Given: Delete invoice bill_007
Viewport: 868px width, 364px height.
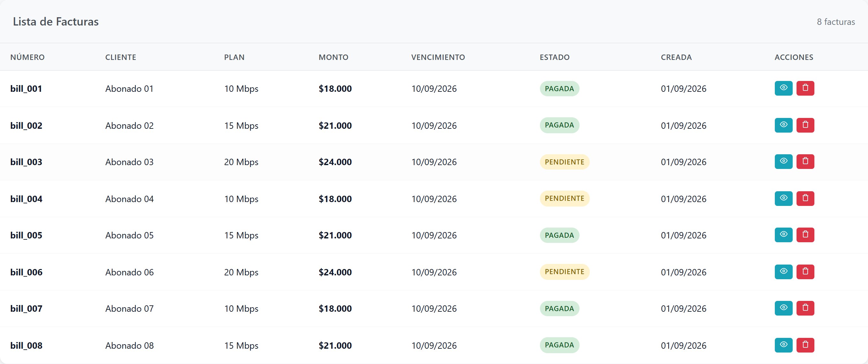Looking at the screenshot, I should [805, 308].
